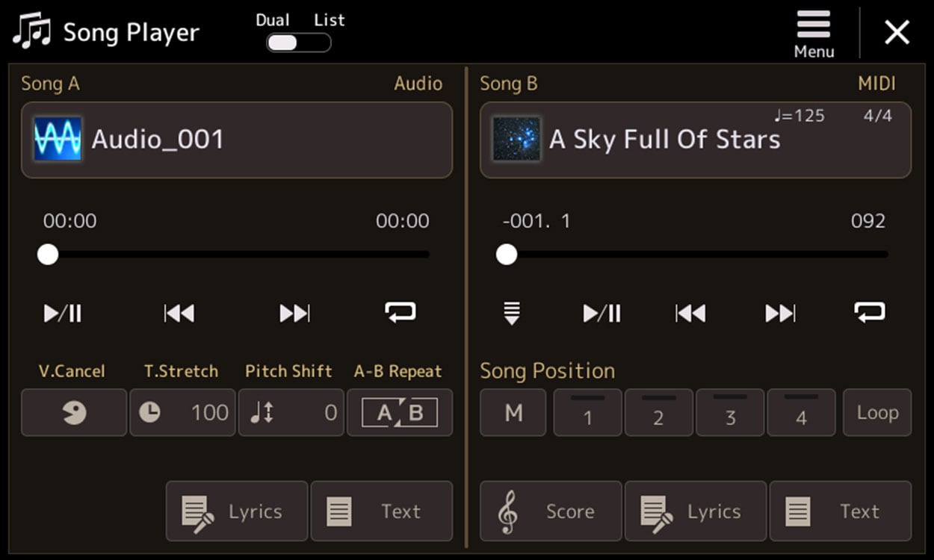The height and width of the screenshot is (560, 934).
Task: Open the Score view for Song B
Action: pos(551,511)
